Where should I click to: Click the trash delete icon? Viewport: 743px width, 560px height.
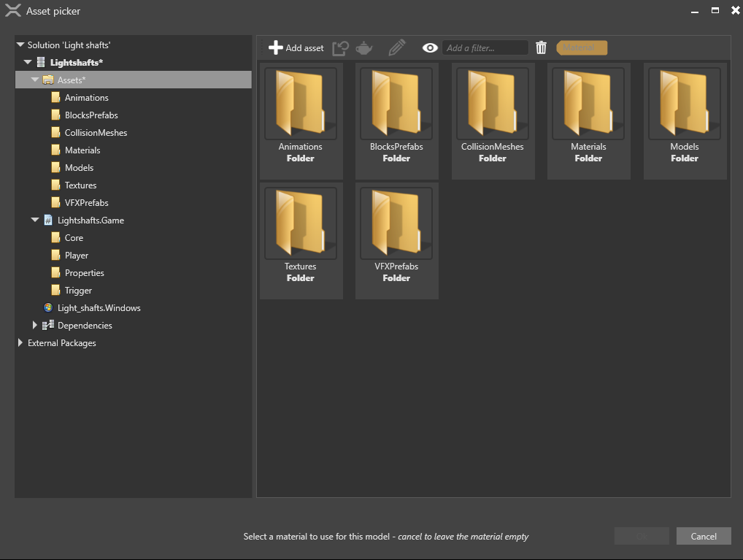pyautogui.click(x=541, y=47)
